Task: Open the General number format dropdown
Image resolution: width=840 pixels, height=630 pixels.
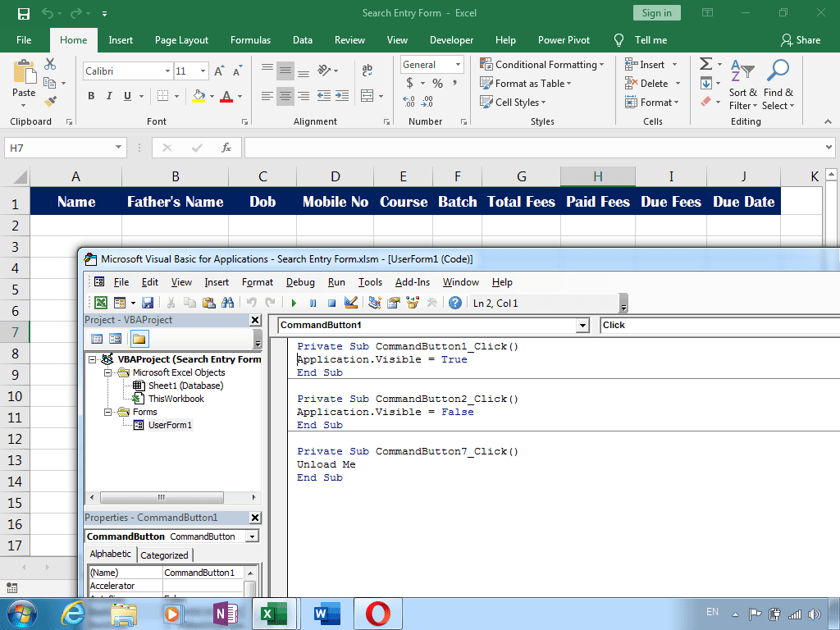Action: [458, 65]
